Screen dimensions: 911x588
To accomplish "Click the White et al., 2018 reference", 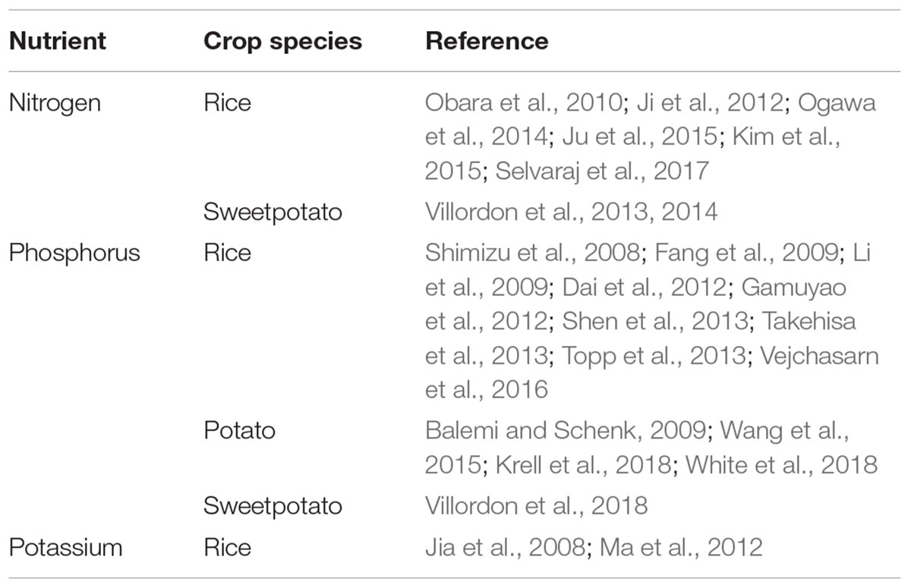I will pyautogui.click(x=782, y=464).
